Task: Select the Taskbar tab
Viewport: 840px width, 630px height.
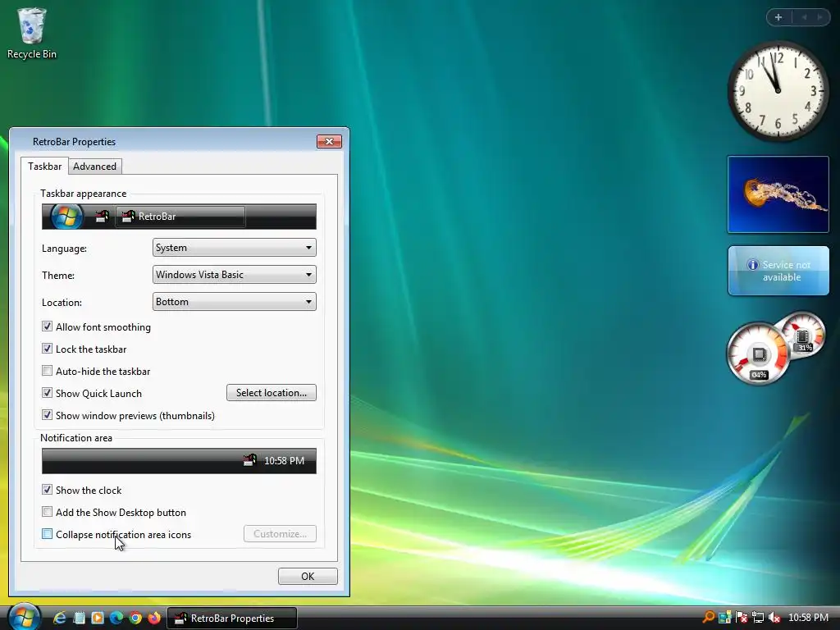Action: click(45, 166)
